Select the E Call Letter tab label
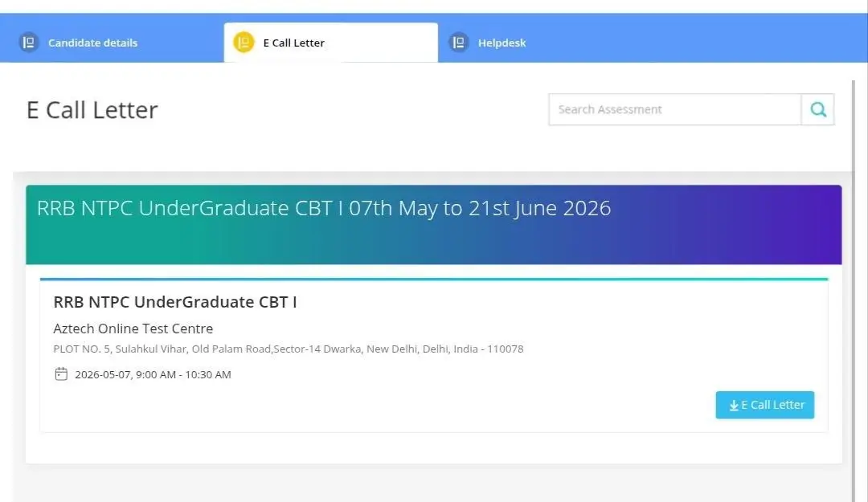 click(x=293, y=43)
